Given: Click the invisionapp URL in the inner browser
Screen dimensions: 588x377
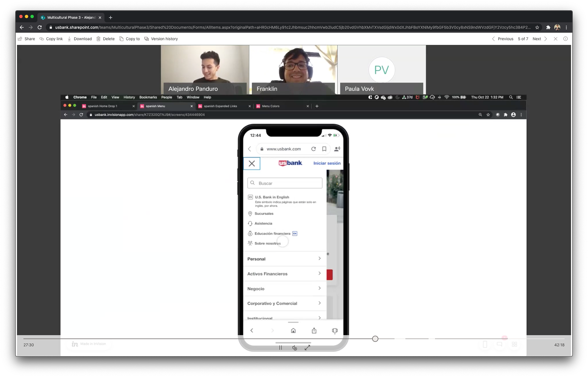Looking at the screenshot, I should coord(149,115).
